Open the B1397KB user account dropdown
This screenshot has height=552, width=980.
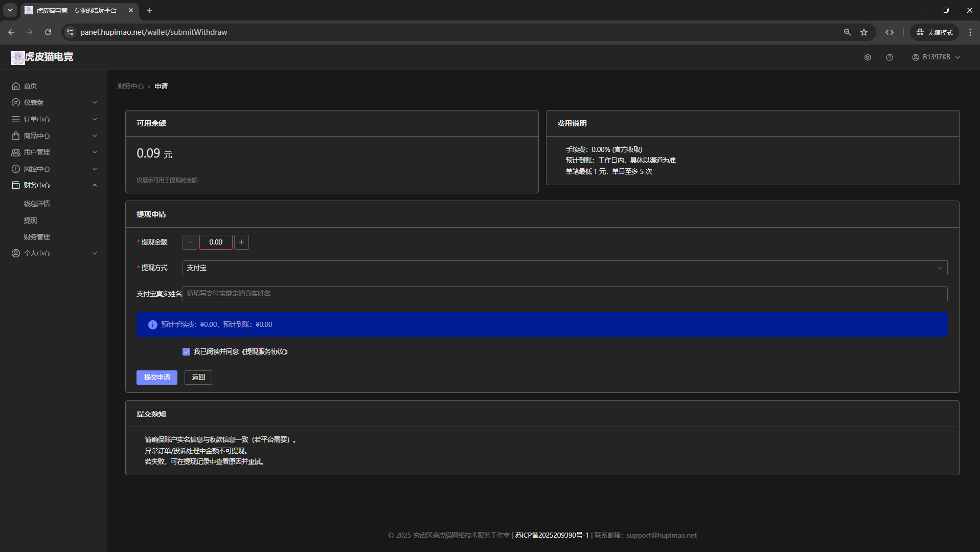click(936, 57)
